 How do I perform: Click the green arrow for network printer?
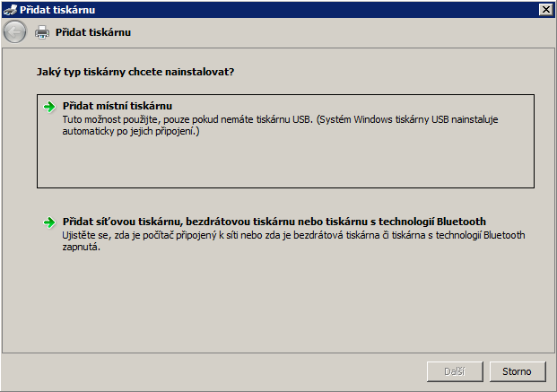coord(49,222)
